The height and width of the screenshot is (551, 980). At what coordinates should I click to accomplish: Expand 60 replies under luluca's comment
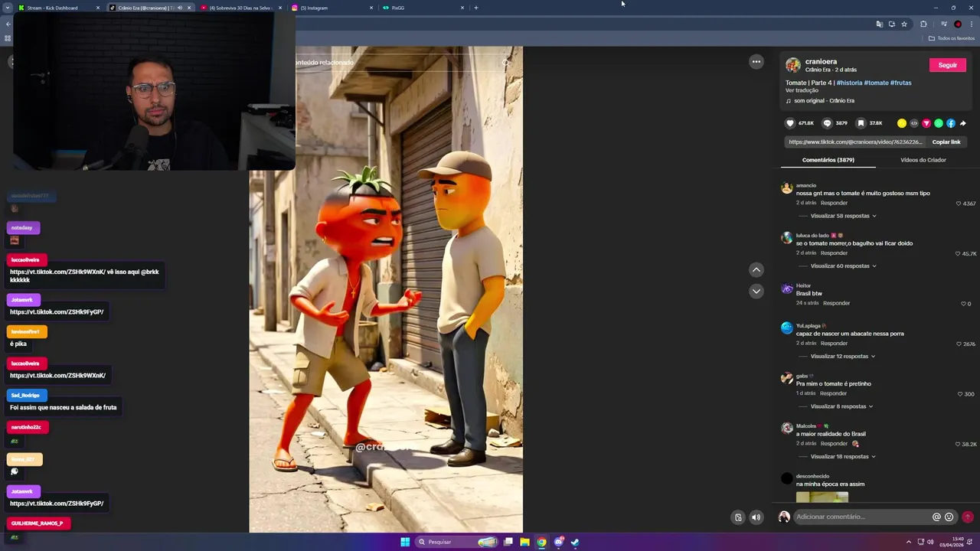click(x=843, y=266)
